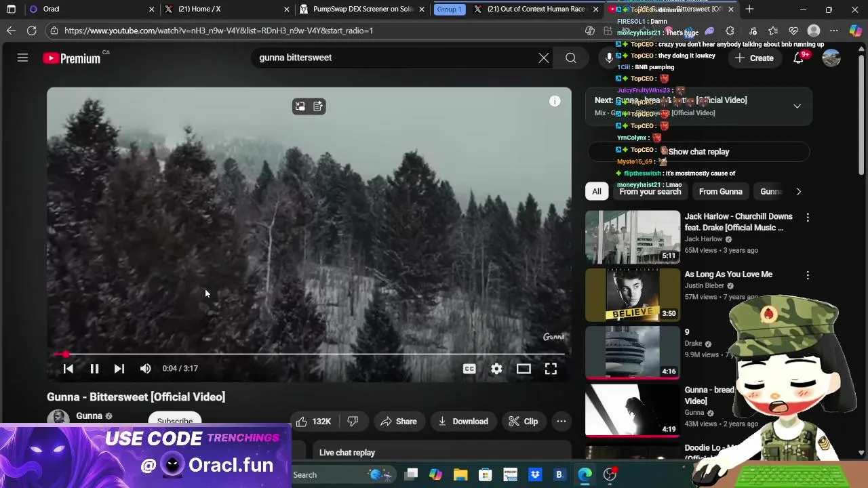Mute the video volume

pyautogui.click(x=145, y=369)
